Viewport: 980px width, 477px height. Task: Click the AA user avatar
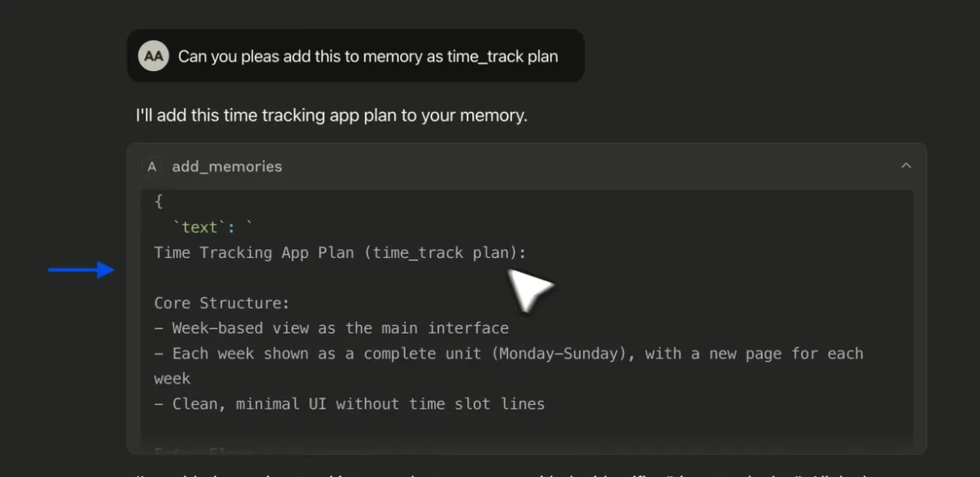[x=153, y=56]
